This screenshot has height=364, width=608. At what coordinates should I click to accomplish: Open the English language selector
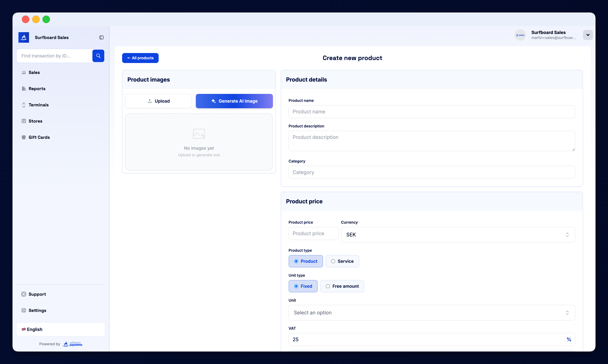[x=61, y=329]
